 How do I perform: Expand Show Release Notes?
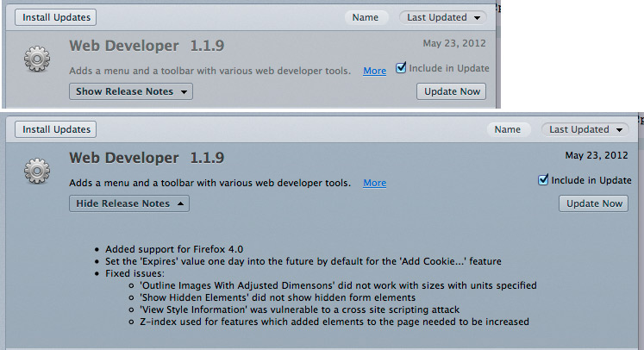[x=131, y=91]
